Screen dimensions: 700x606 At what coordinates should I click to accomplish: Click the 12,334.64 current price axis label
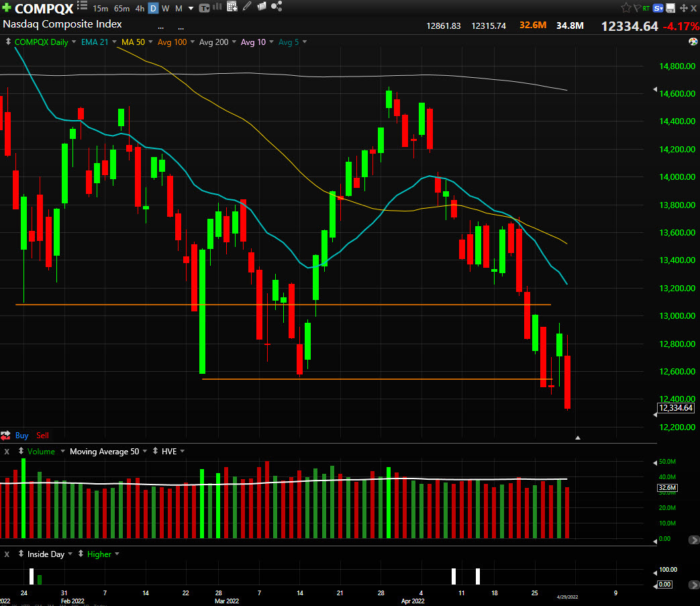676,408
